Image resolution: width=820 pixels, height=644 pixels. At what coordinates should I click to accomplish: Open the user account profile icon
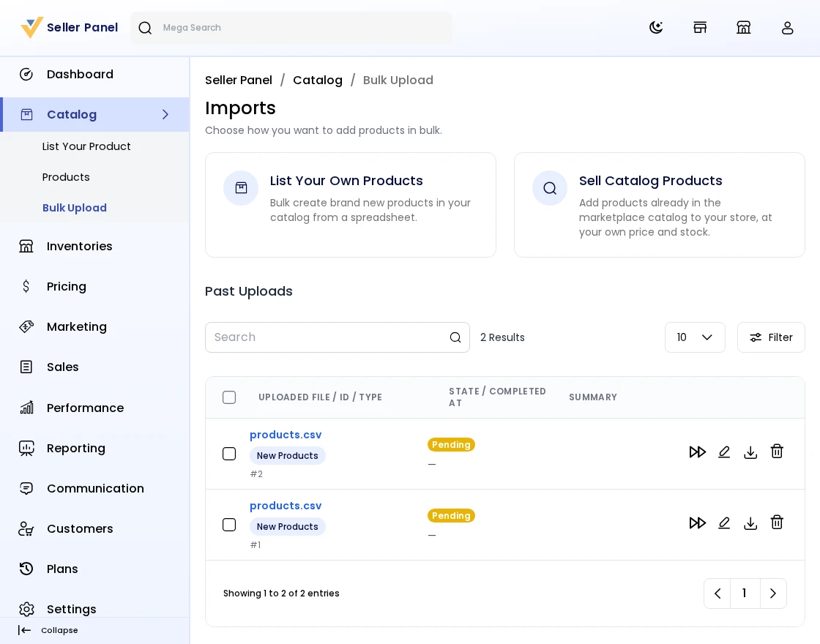pos(787,28)
